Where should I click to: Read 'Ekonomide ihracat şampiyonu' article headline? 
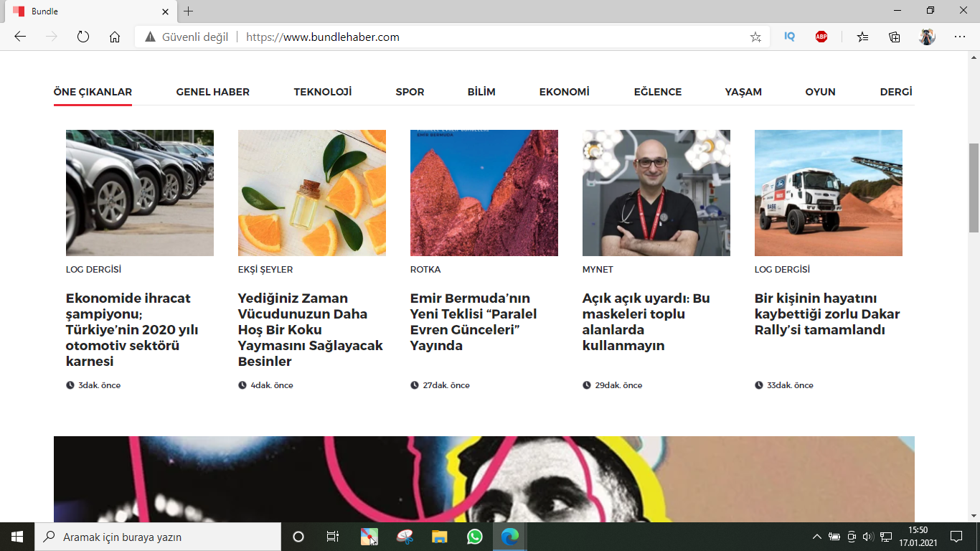coord(132,329)
